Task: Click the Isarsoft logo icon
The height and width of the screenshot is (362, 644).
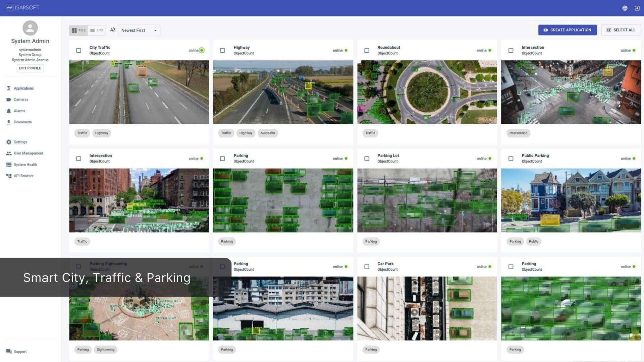Action: 9,7
